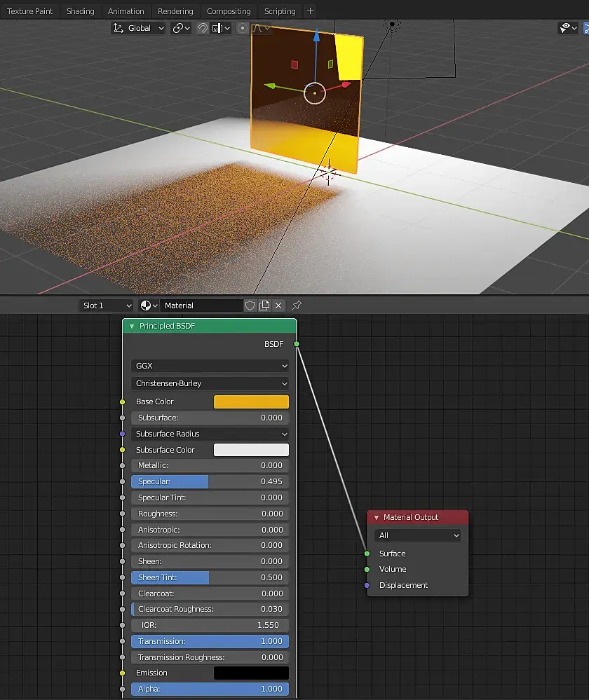The image size is (589, 700).
Task: Click the Subsurface Radius input socket
Action: pyautogui.click(x=123, y=434)
